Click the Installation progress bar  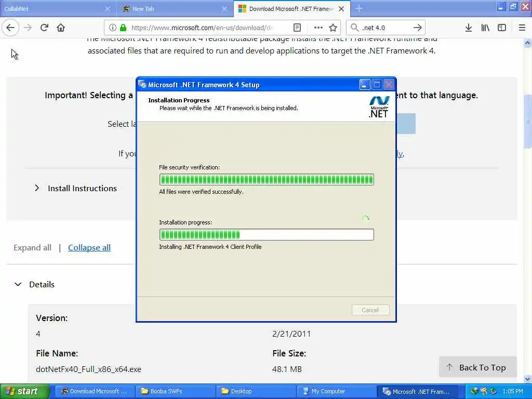click(x=267, y=234)
